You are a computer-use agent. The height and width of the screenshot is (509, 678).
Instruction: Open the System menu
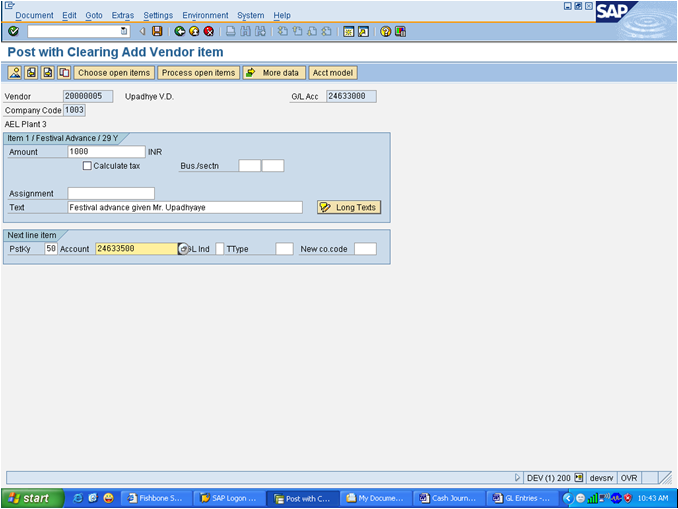point(250,15)
